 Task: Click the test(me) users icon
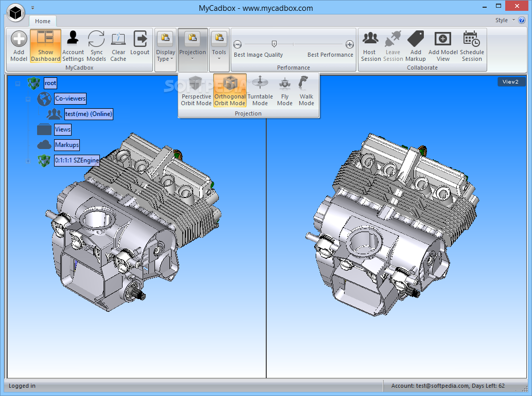(54, 114)
